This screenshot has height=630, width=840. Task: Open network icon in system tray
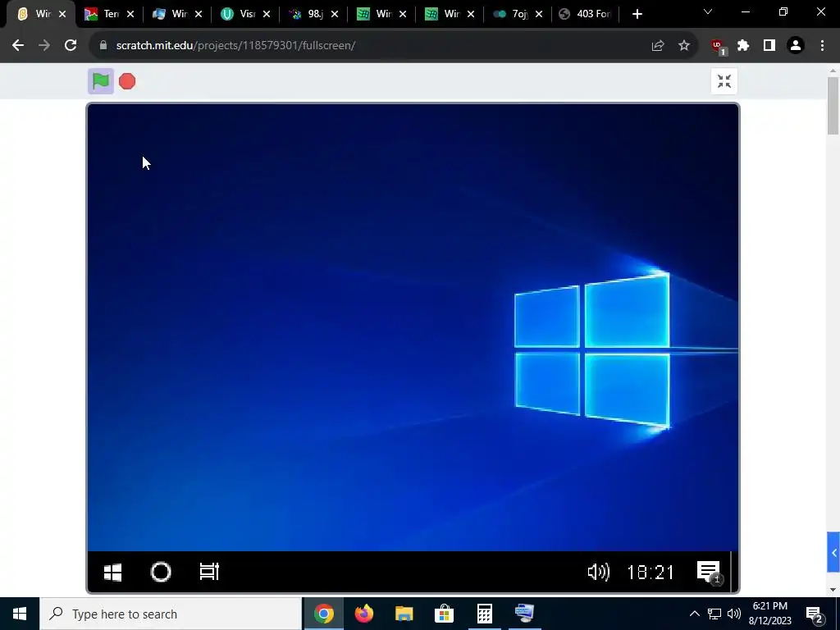(714, 614)
